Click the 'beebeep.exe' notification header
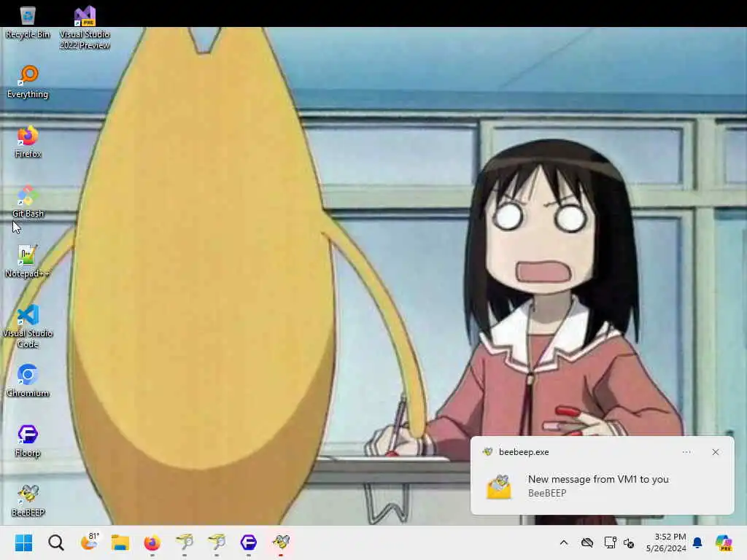 tap(524, 452)
